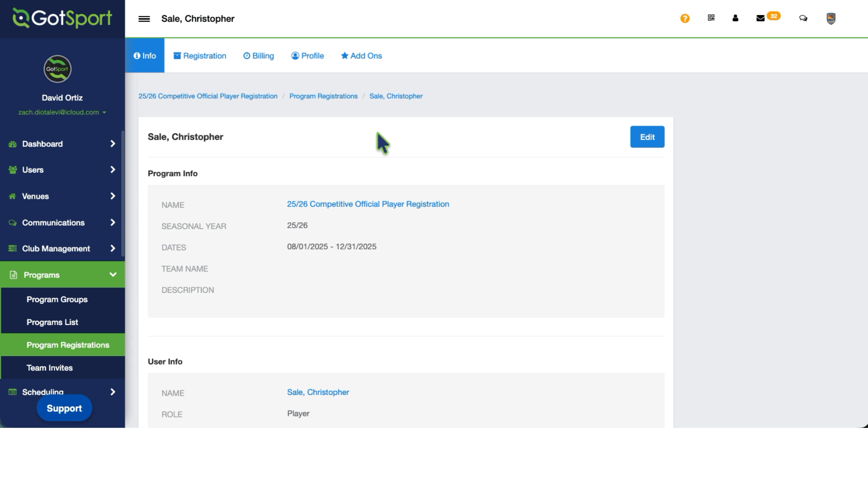Switch to the Add Ons tab

tap(361, 56)
